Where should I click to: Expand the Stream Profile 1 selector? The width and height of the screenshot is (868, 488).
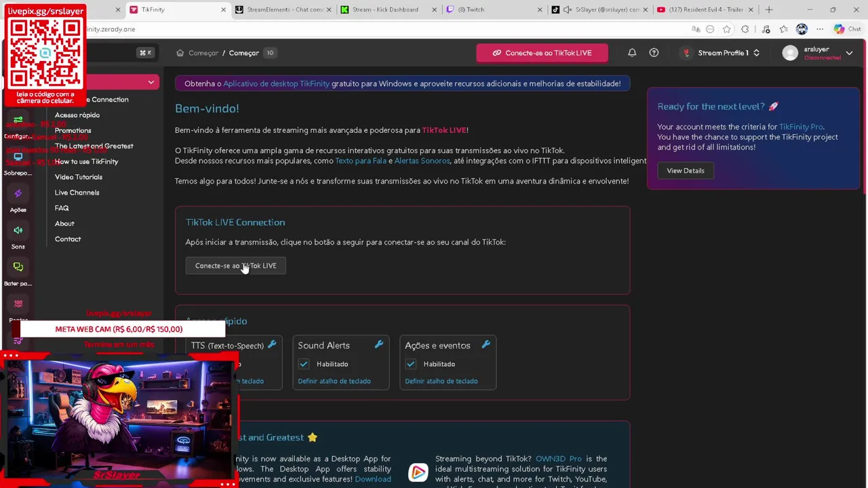(x=720, y=53)
